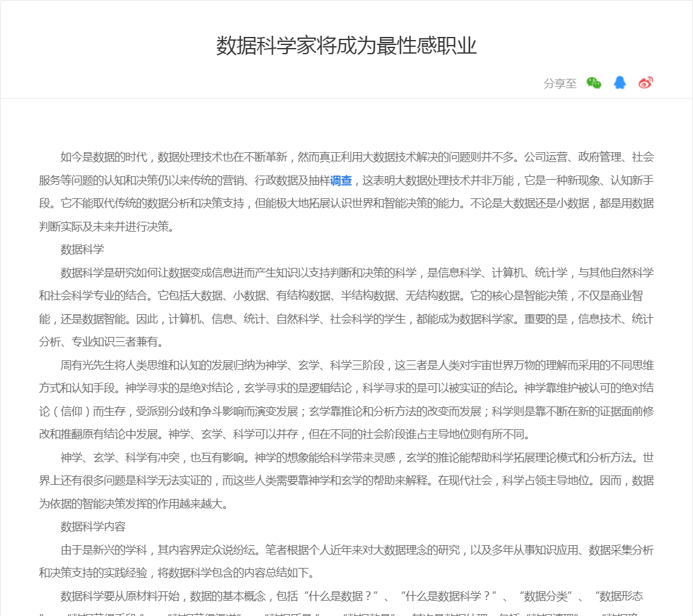The height and width of the screenshot is (616, 693).
Task: Share the article to WeChat
Action: tap(594, 83)
